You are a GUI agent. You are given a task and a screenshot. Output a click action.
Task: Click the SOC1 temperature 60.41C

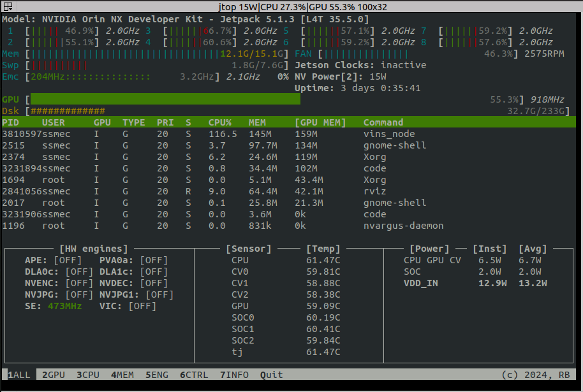(323, 329)
